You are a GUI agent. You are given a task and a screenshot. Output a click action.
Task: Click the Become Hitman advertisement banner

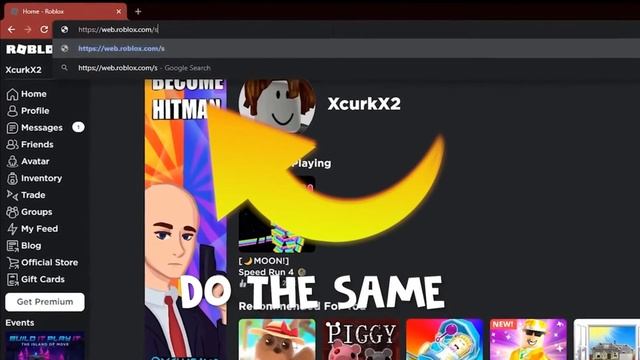(x=186, y=220)
